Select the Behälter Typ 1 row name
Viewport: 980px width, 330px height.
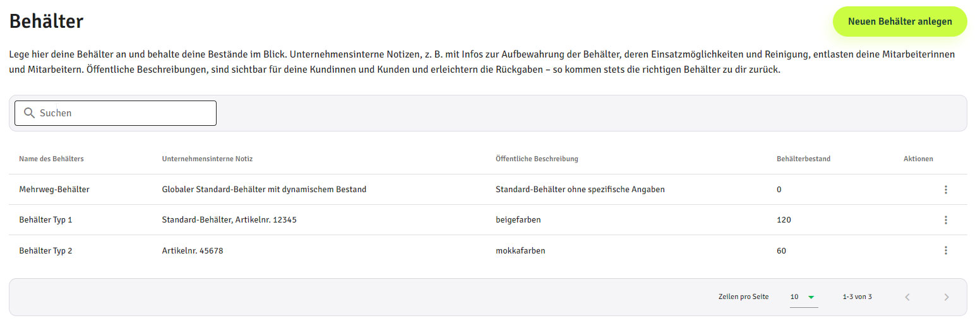point(46,220)
